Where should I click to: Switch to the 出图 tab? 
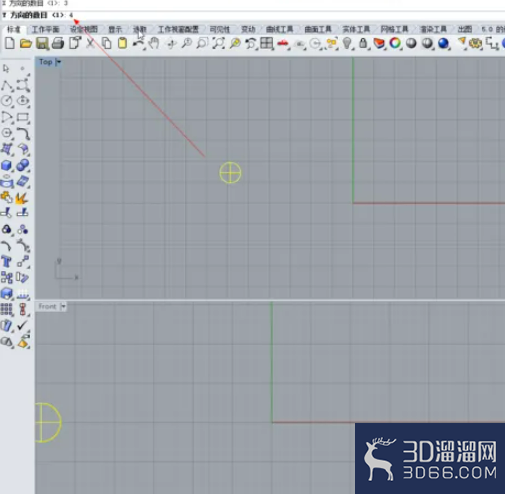[x=464, y=29]
